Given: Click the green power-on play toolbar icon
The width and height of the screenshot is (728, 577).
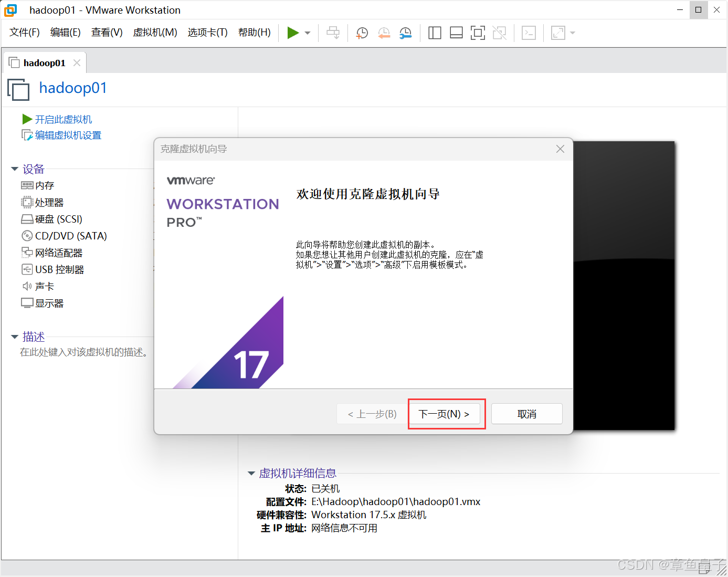Looking at the screenshot, I should [x=293, y=33].
